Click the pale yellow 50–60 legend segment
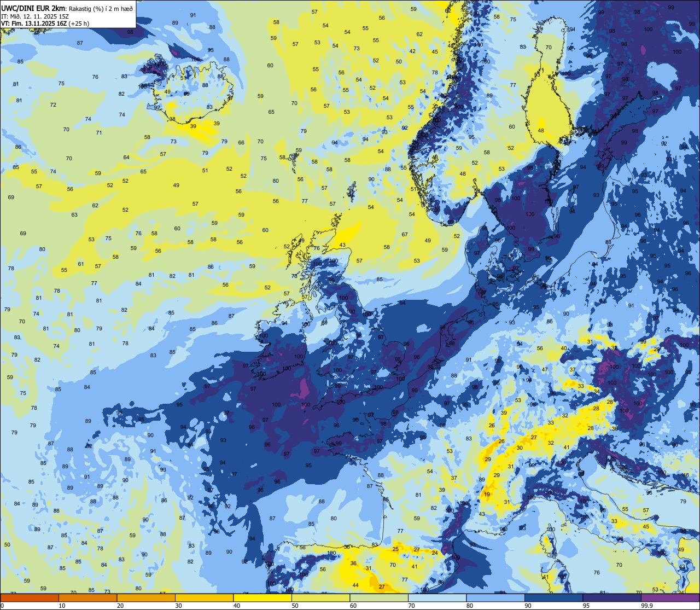This screenshot has width=700, height=610. coord(320,598)
